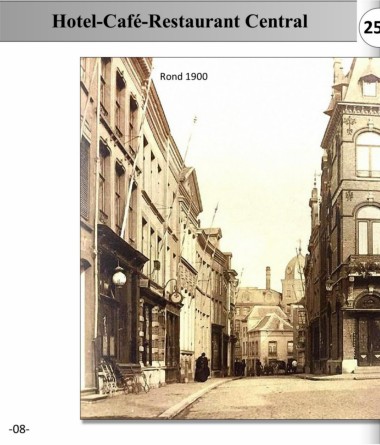Click the "-08-" page number

pos(19,429)
